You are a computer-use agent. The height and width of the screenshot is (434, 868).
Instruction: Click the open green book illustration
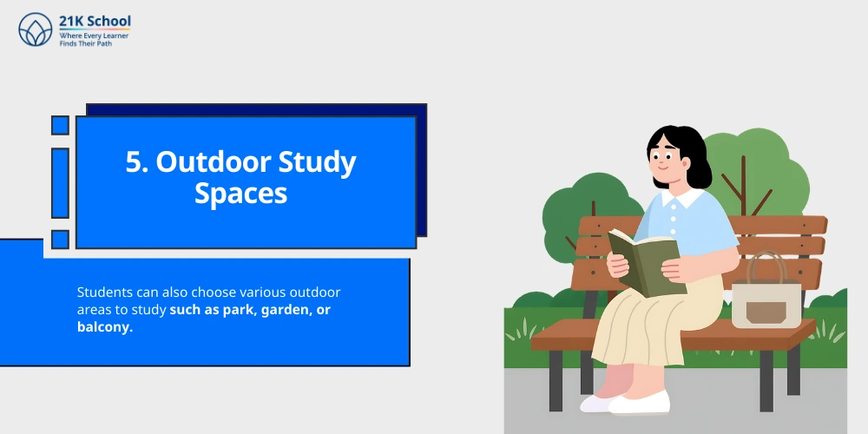click(x=647, y=263)
